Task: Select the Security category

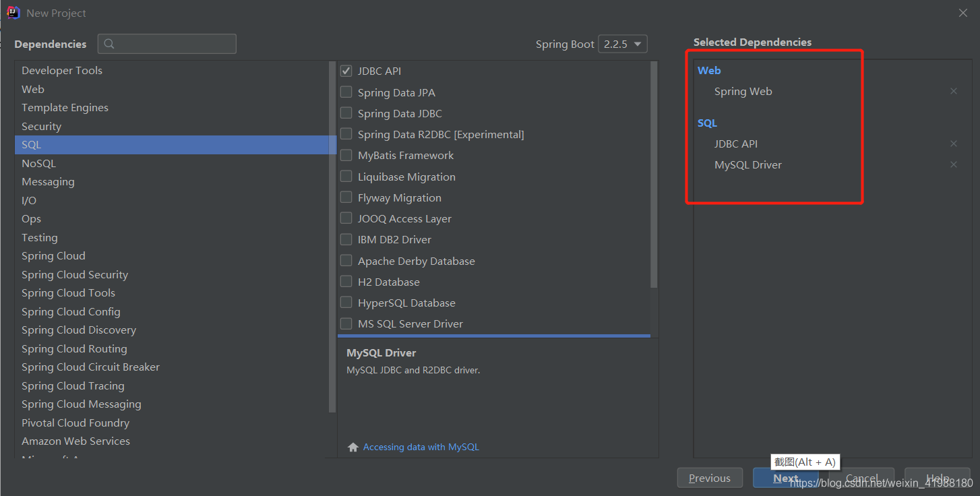Action: coord(171,126)
